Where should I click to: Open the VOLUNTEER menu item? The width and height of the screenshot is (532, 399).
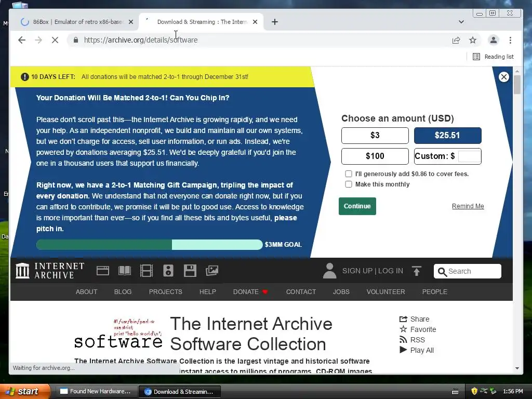(x=386, y=292)
